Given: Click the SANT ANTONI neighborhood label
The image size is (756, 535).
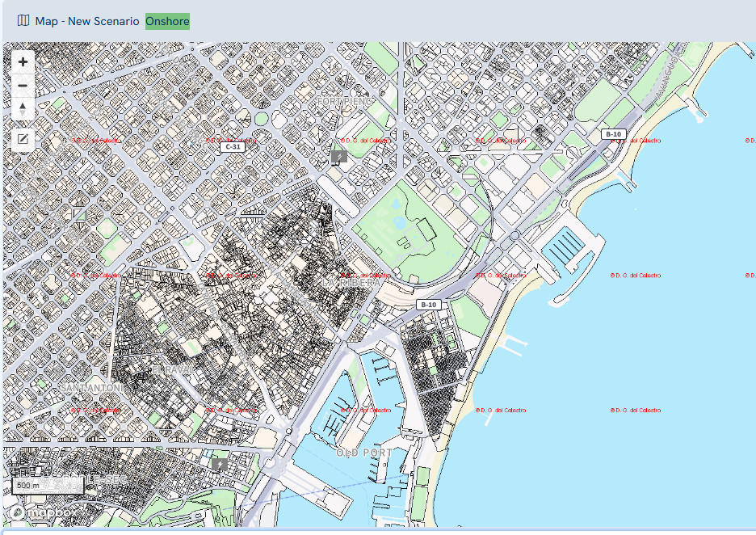Looking at the screenshot, I should (x=91, y=389).
